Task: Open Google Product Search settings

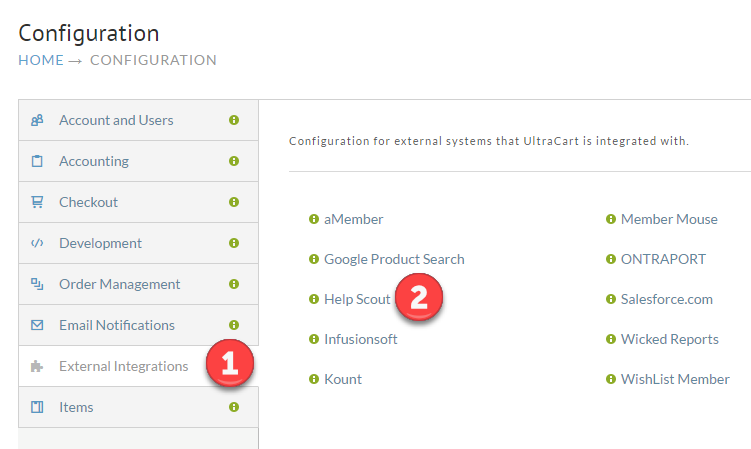Action: pos(394,259)
